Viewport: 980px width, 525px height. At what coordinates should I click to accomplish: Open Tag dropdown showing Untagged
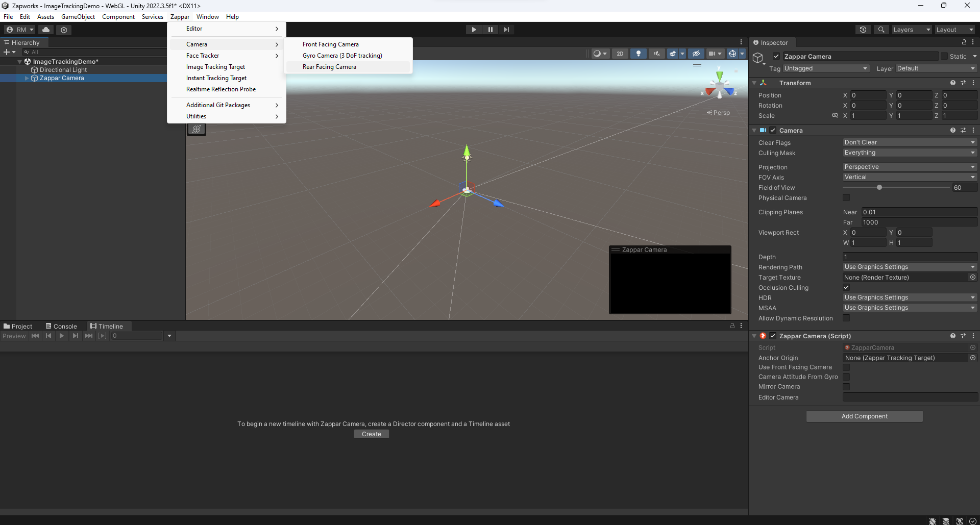tap(825, 68)
